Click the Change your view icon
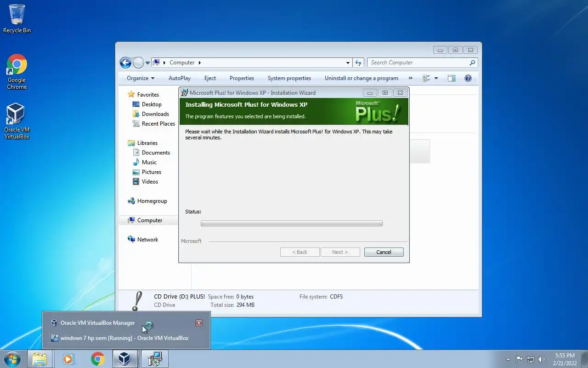 (426, 78)
